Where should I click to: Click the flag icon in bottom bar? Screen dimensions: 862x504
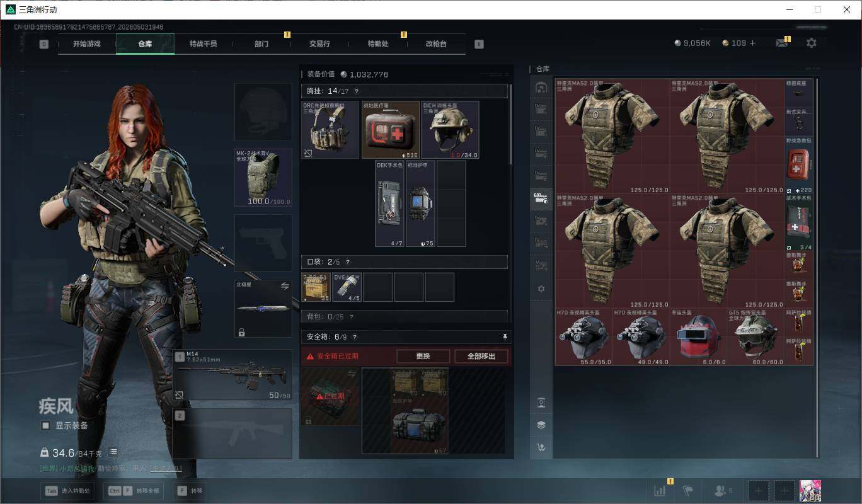click(687, 491)
